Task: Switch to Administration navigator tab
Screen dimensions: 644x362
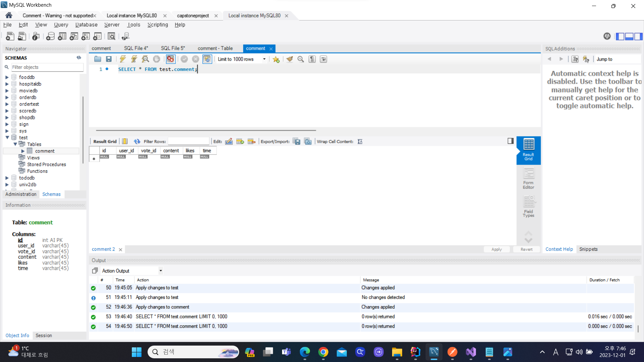Action: coord(21,194)
